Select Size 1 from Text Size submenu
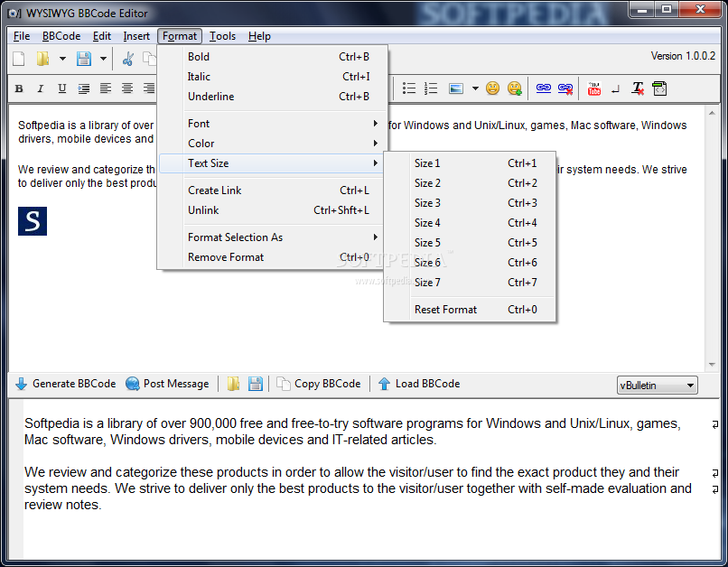728x567 pixels. (x=470, y=163)
